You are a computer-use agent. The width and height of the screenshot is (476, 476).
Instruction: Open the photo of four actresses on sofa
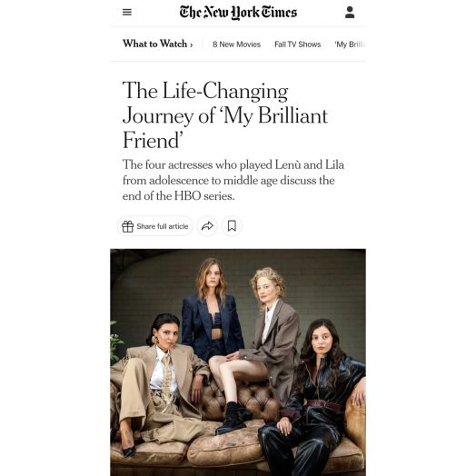point(238,362)
